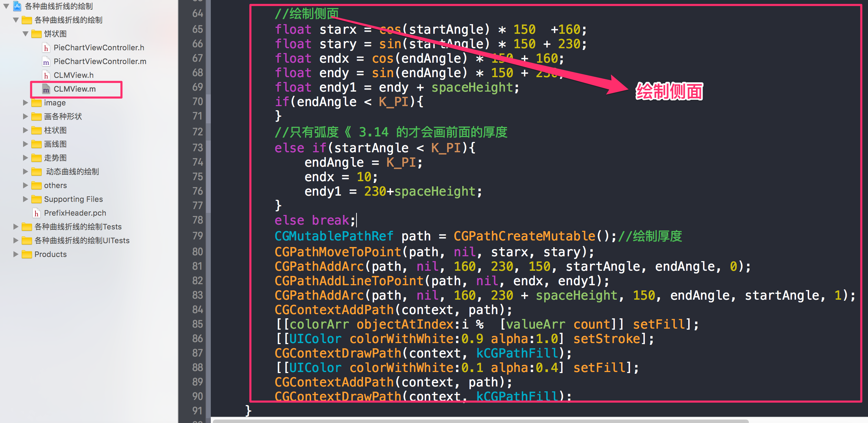Image resolution: width=868 pixels, height=423 pixels.
Task: Expand the others folder
Action: pos(25,185)
